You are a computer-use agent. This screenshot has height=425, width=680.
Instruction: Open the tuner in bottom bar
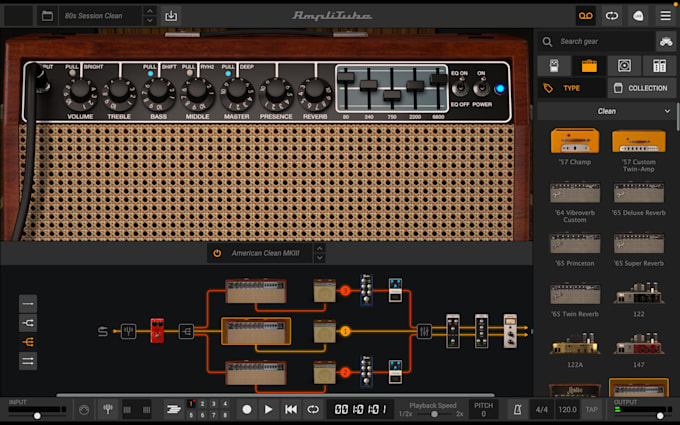pyautogui.click(x=108, y=409)
